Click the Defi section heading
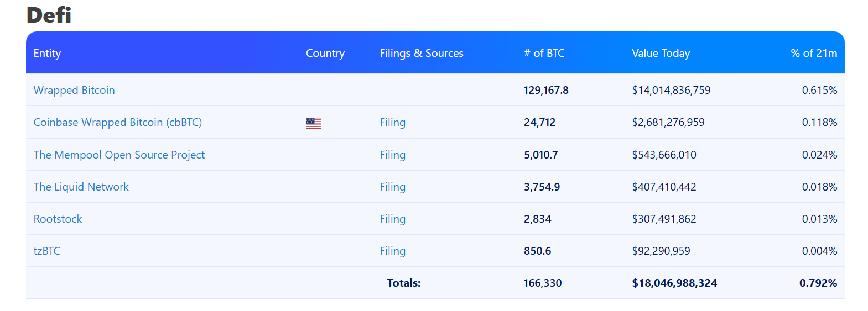This screenshot has width=868, height=311. pyautogui.click(x=49, y=15)
